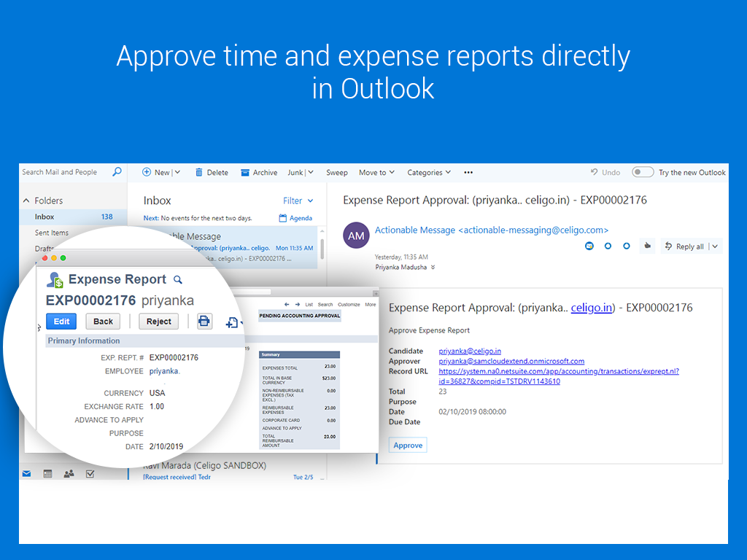Screen dimensions: 747x560
Task: Click the Undo button
Action: (x=605, y=172)
